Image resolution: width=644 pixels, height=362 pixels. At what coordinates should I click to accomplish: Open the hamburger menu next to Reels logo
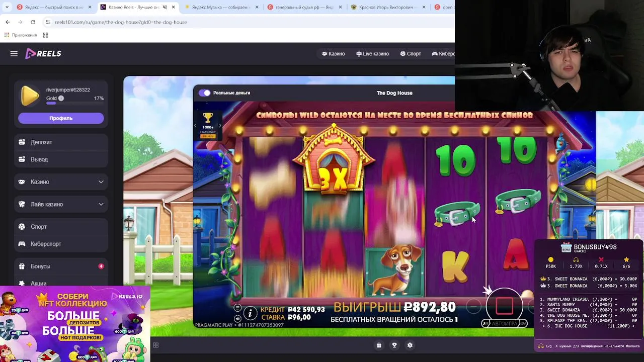14,54
